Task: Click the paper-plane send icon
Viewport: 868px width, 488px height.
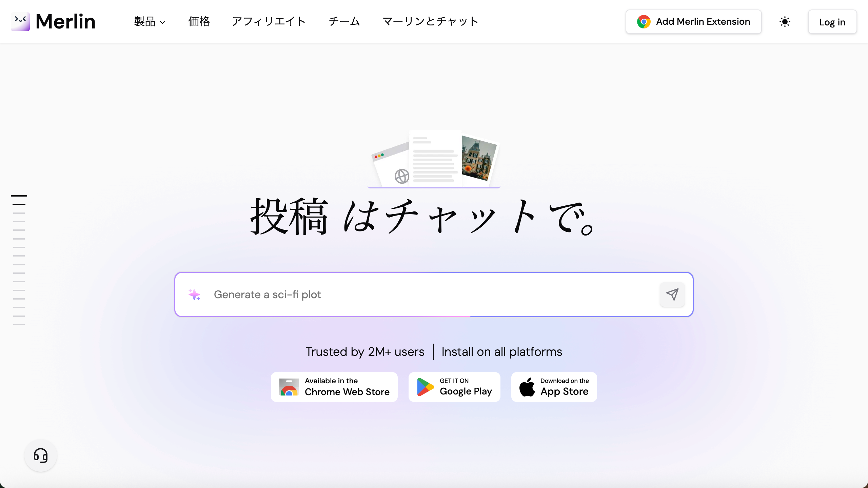Action: pos(672,294)
